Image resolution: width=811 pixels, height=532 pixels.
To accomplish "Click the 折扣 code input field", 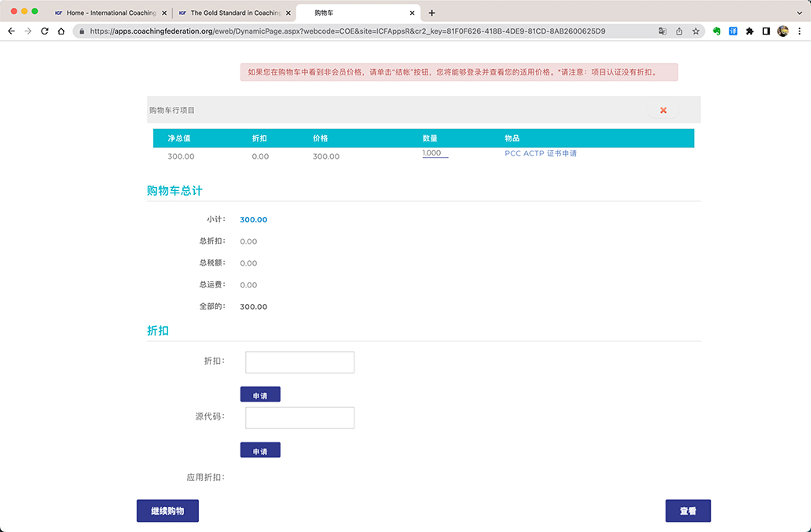I will tap(299, 362).
